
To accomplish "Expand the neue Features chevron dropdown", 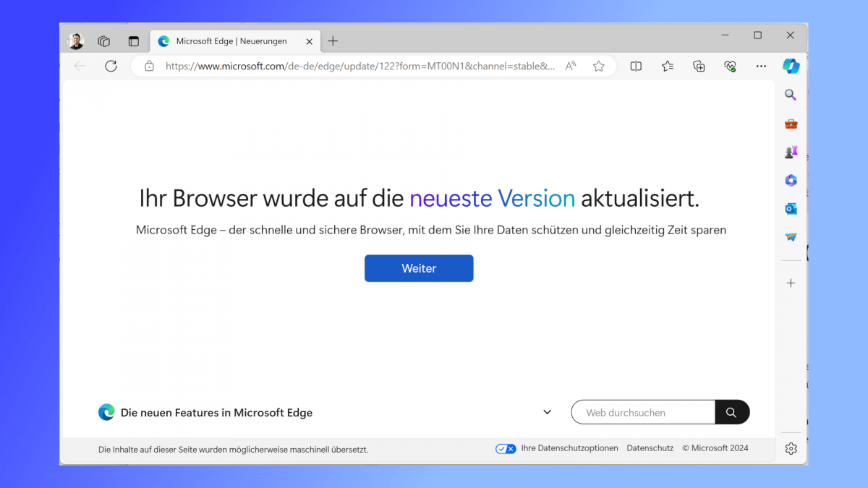I will 548,411.
